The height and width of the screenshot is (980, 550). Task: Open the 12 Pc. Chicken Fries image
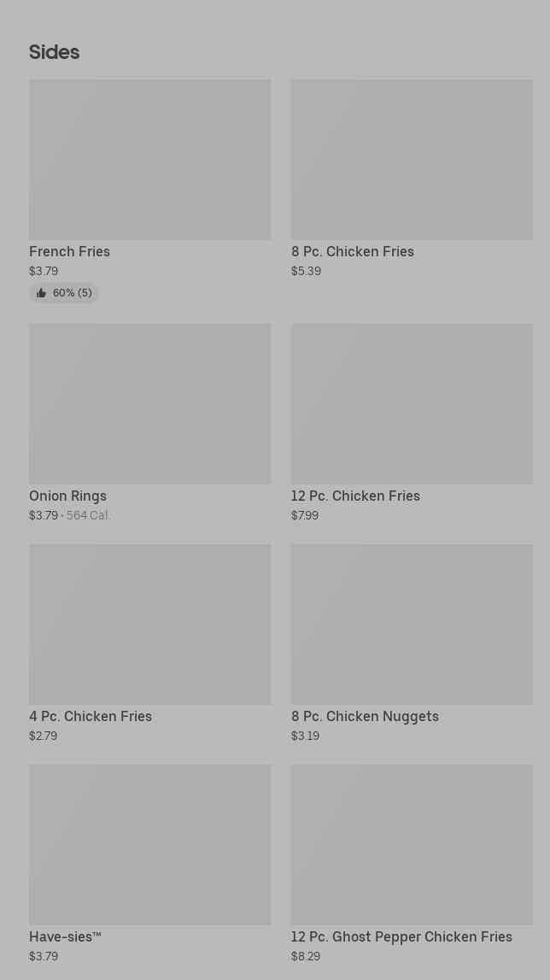[x=412, y=403]
